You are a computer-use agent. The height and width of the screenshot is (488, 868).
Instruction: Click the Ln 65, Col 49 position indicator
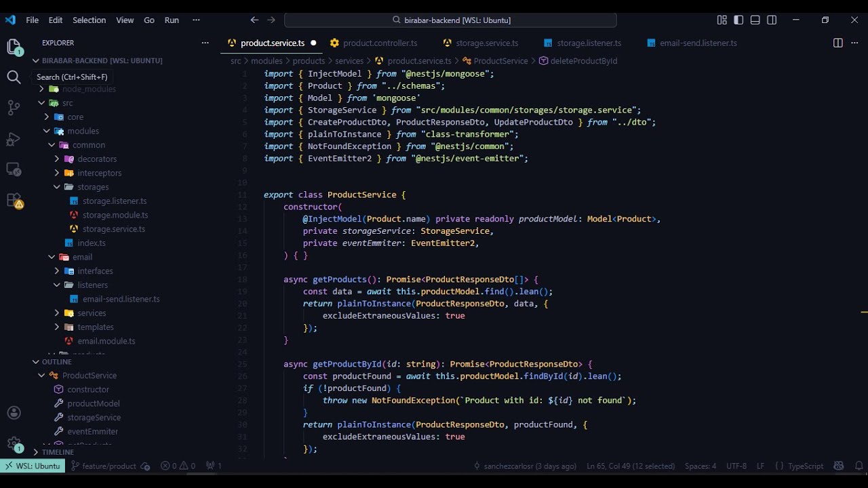631,466
